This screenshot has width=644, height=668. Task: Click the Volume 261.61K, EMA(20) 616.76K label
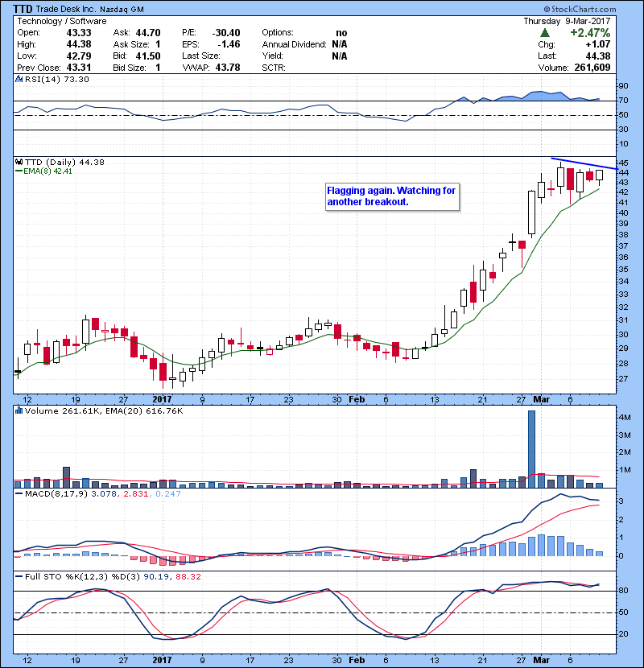(104, 411)
